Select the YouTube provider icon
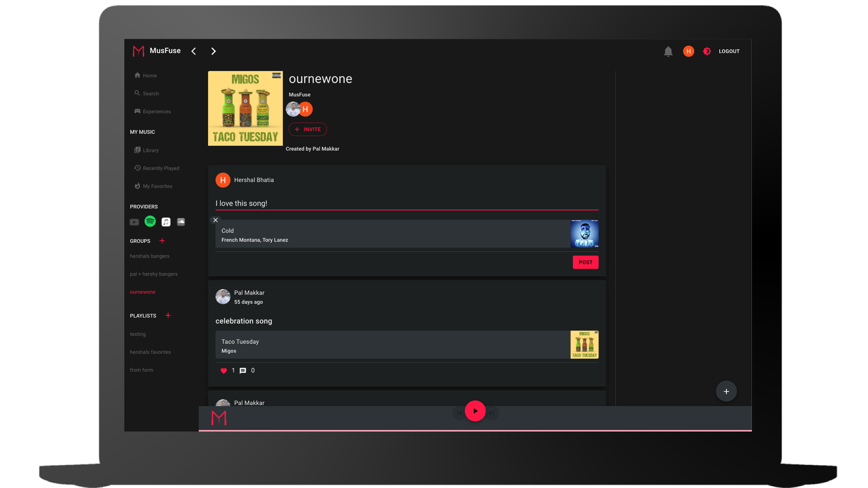This screenshot has width=868, height=488. pyautogui.click(x=134, y=222)
